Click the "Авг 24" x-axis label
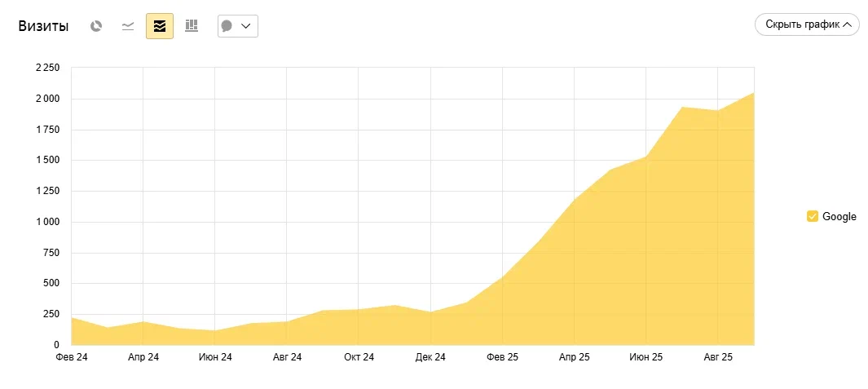 tap(287, 357)
